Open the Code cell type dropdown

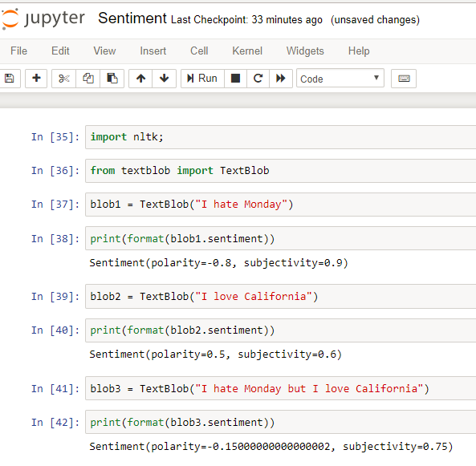click(340, 79)
